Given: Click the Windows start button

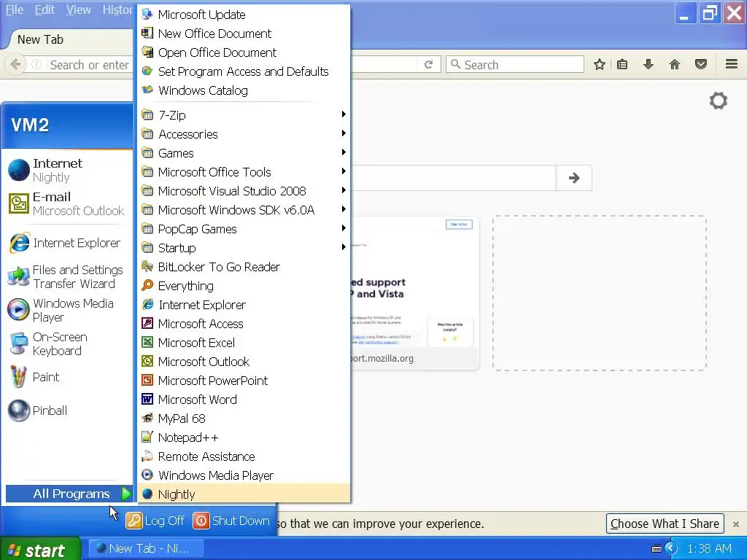Looking at the screenshot, I should (40, 549).
